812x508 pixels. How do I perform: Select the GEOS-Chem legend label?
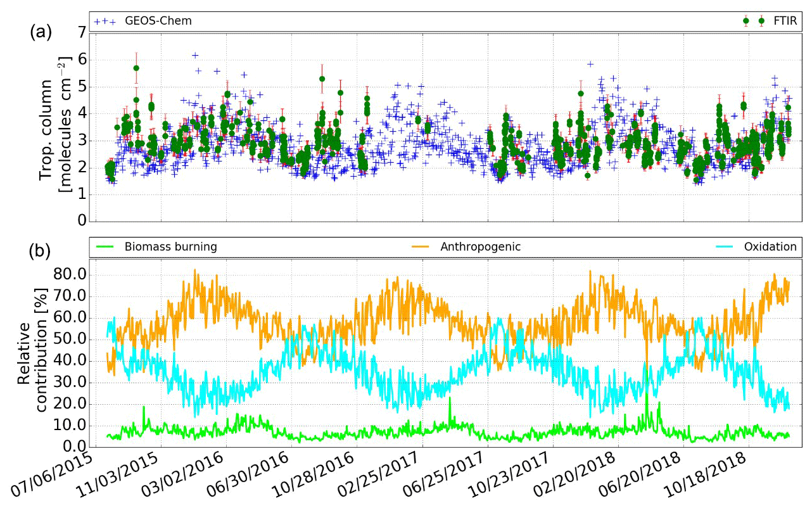pyautogui.click(x=157, y=22)
